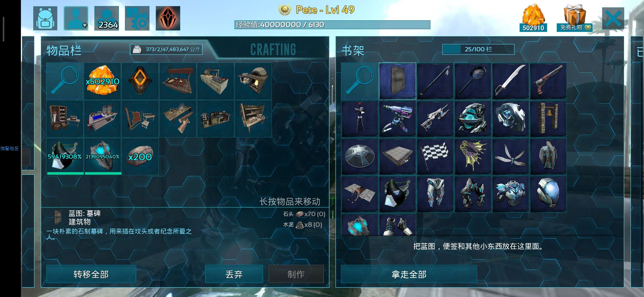This screenshot has height=297, width=644.
Task: Open the blueprint settings gear icon
Action: 137,18
